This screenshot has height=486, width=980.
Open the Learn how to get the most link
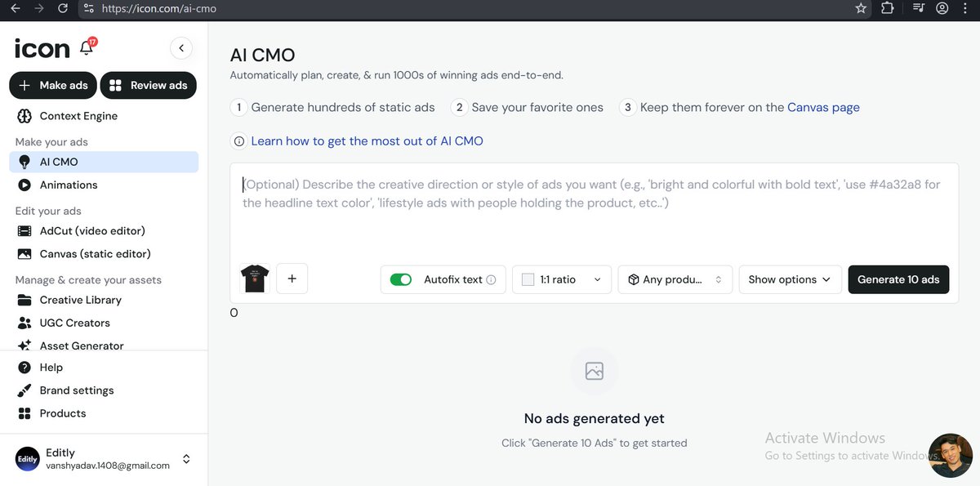(x=367, y=141)
